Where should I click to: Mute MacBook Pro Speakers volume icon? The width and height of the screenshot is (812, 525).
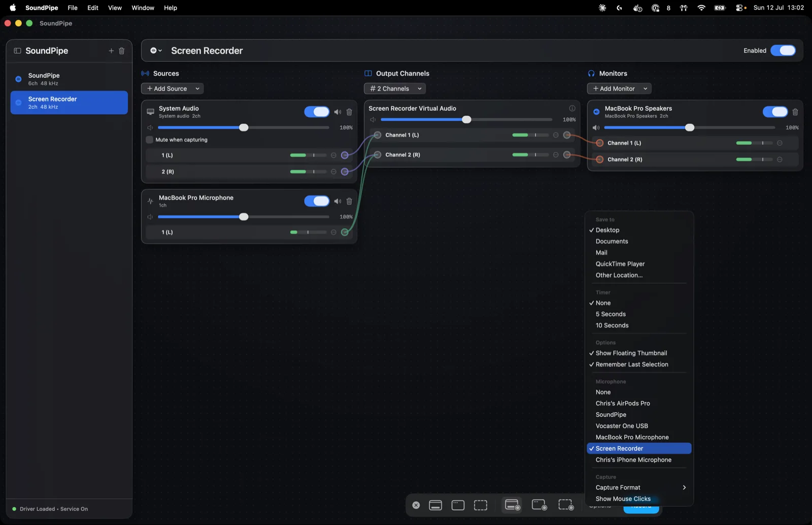tap(596, 127)
